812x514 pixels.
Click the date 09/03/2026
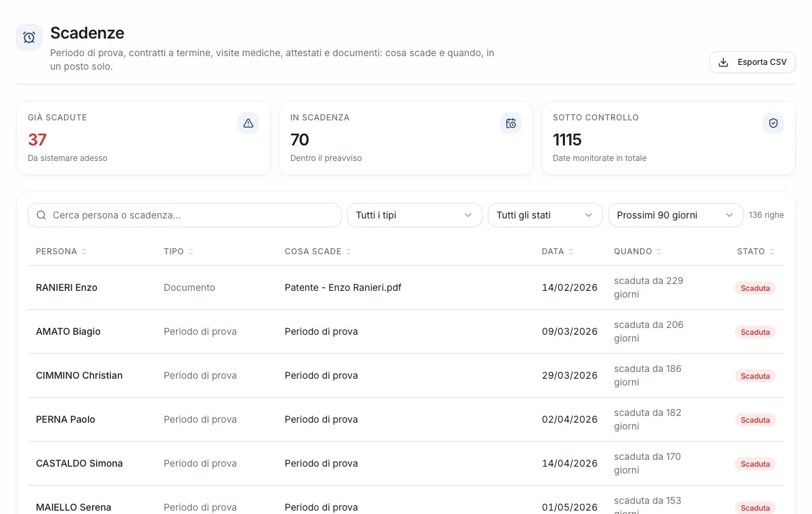click(570, 331)
